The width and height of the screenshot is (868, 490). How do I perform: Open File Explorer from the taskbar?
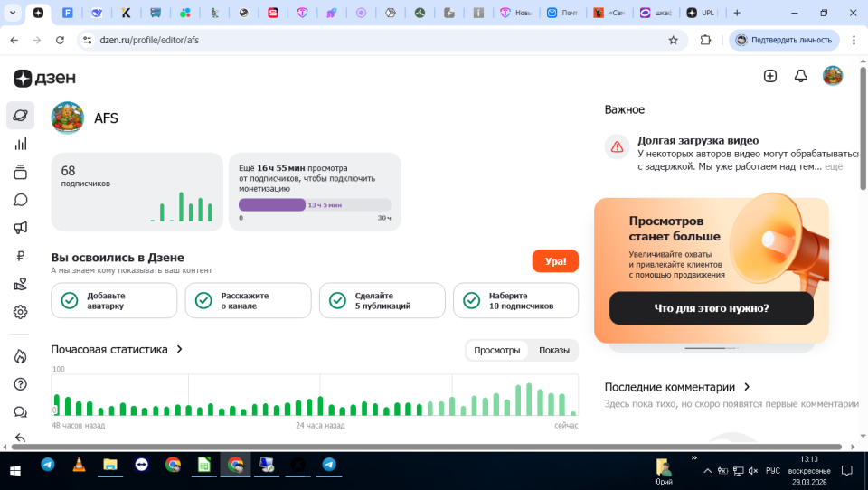[x=110, y=465]
